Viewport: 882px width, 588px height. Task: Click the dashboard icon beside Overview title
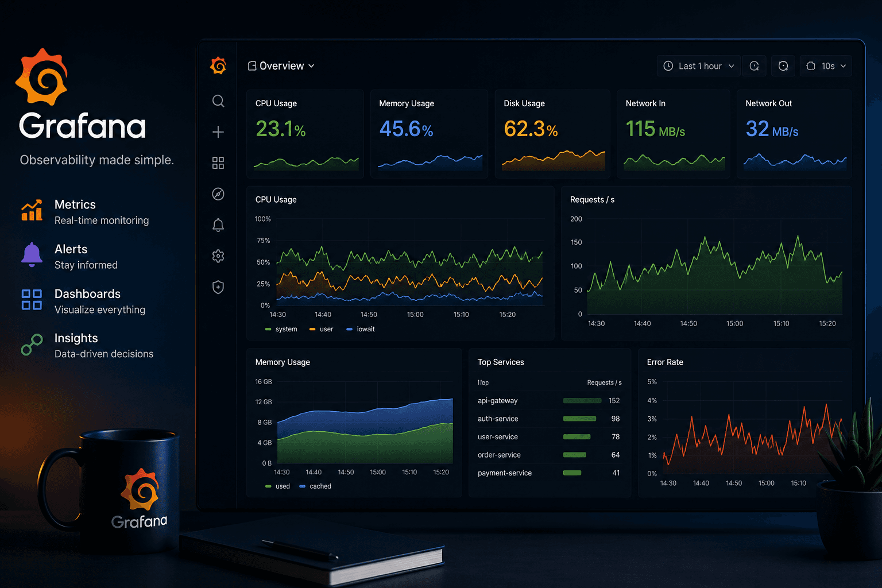252,66
